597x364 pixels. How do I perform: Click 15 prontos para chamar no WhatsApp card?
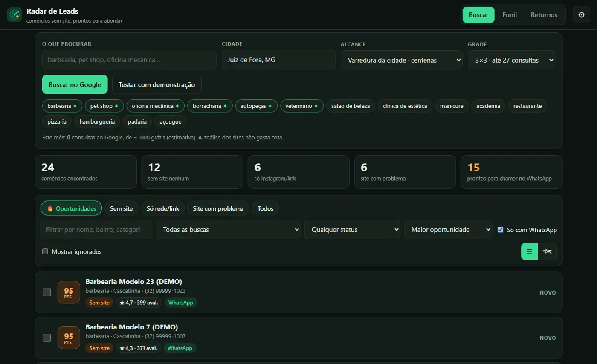(x=511, y=172)
